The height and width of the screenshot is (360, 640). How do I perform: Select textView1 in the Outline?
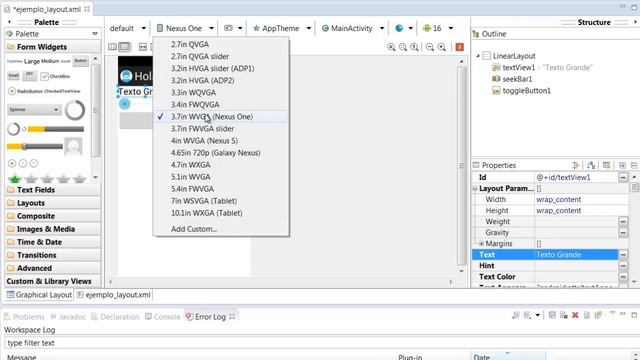(x=518, y=67)
